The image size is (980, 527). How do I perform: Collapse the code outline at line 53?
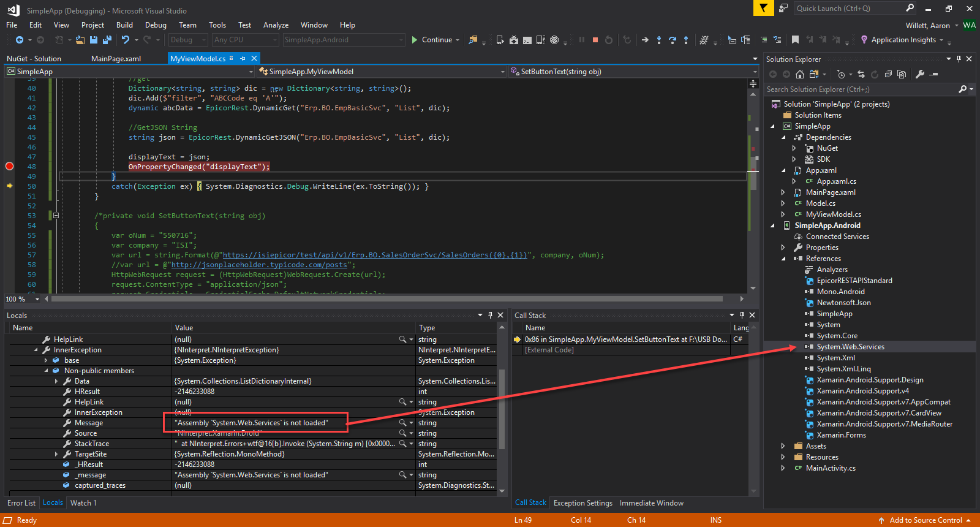pyautogui.click(x=56, y=216)
